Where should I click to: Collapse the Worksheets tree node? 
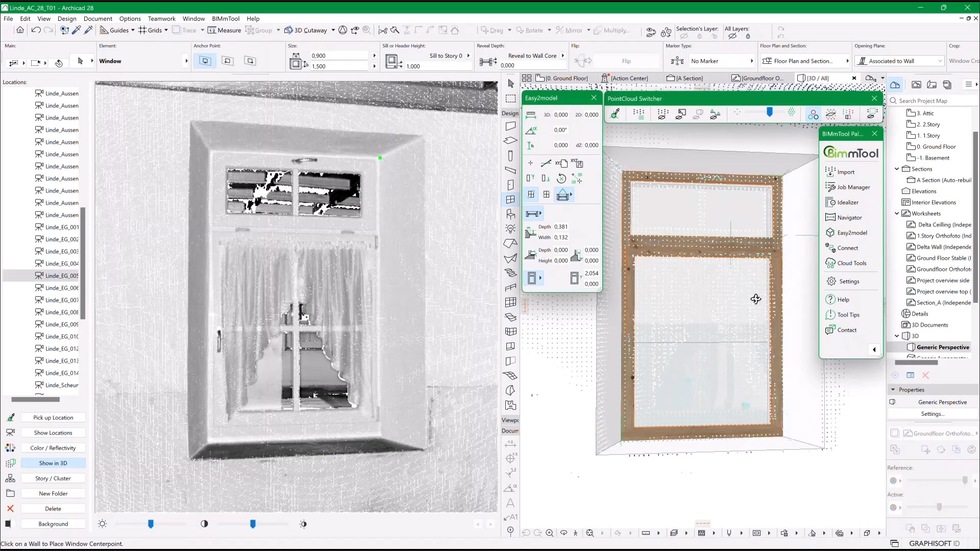pyautogui.click(x=897, y=214)
